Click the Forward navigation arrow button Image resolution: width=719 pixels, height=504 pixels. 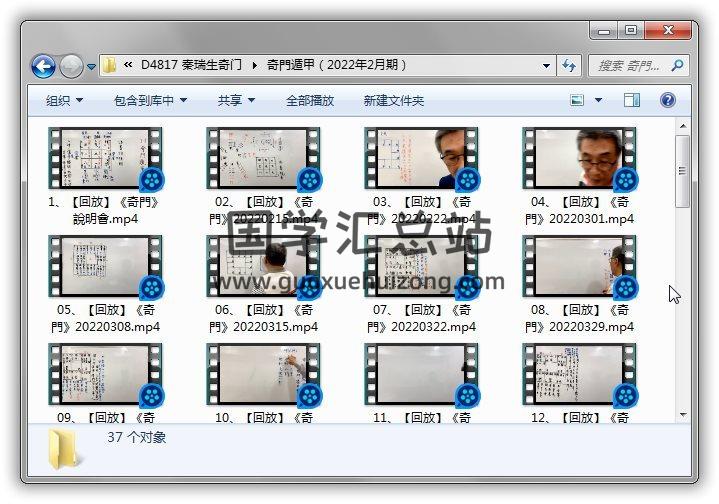[x=72, y=67]
